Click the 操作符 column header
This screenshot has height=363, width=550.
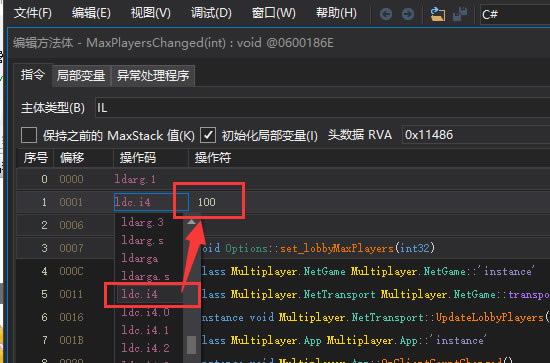point(213,158)
